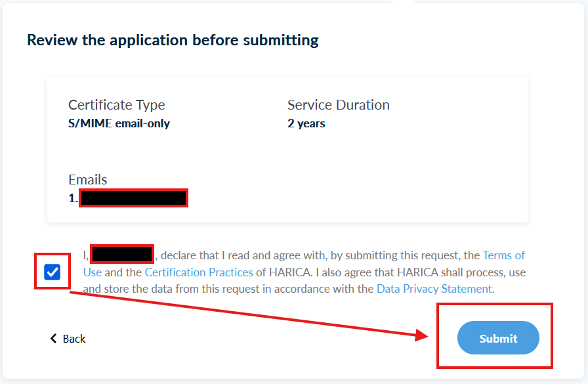The image size is (588, 384).
Task: Click the 'Review the application before submitting' heading
Action: pyautogui.click(x=173, y=40)
